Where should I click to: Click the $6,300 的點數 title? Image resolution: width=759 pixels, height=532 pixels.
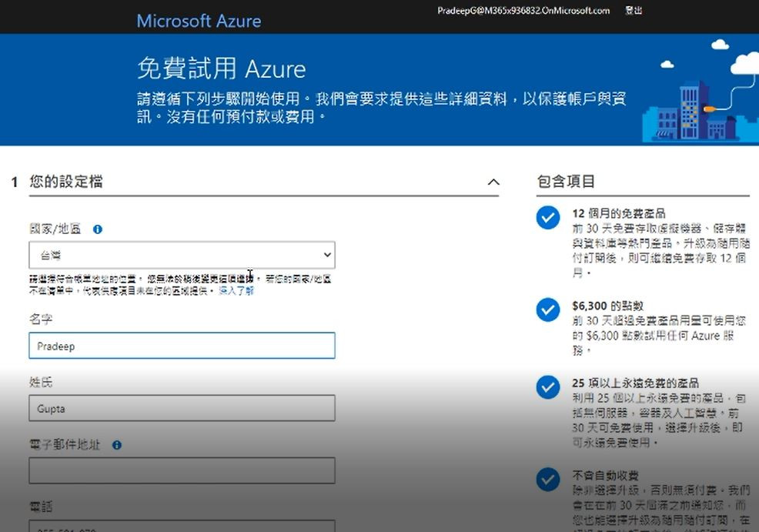pyautogui.click(x=607, y=306)
